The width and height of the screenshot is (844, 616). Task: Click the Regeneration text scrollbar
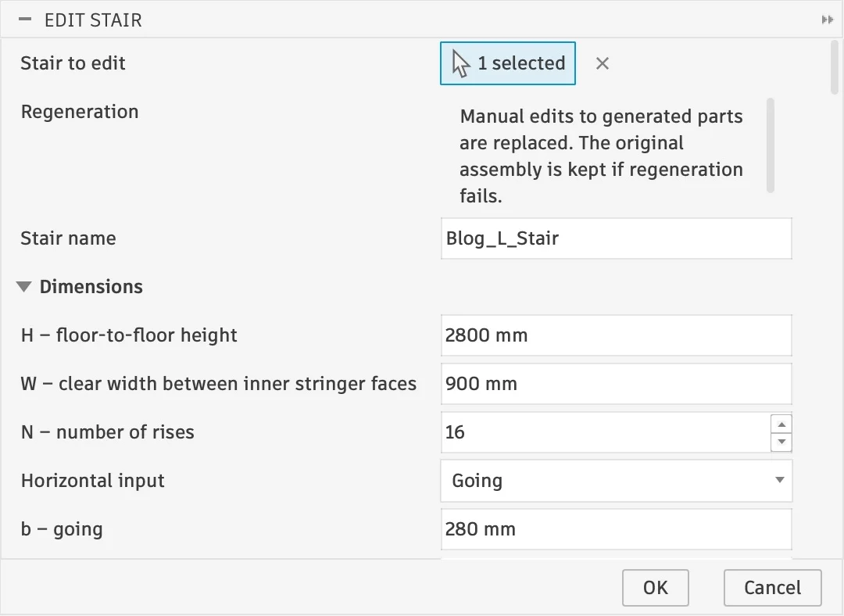click(771, 145)
